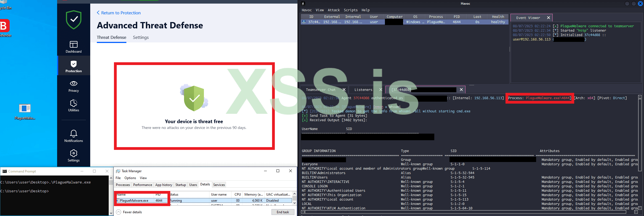Click the External column header in Havoc
This screenshot has height=216, width=644.
[x=332, y=17]
